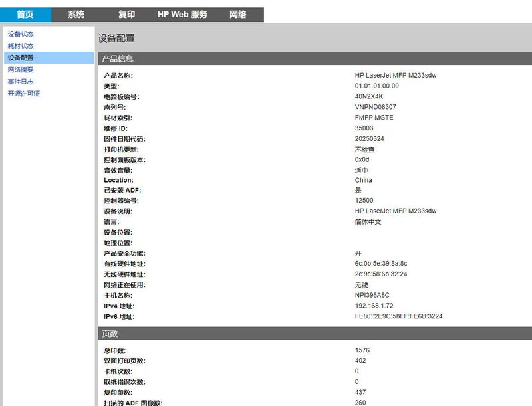This screenshot has height=406, width=532.
Task: Click the serial number VNPND08307
Action: pyautogui.click(x=375, y=107)
